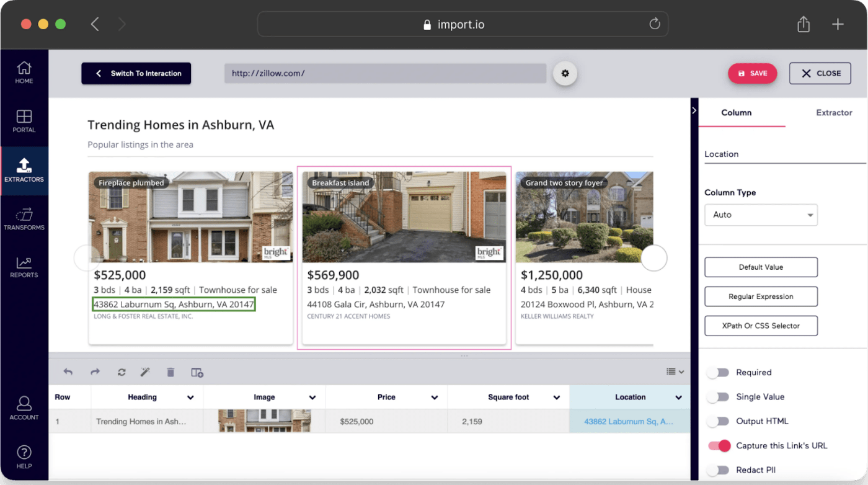868x485 pixels.
Task: Switch to the Extractor tab
Action: tap(834, 113)
